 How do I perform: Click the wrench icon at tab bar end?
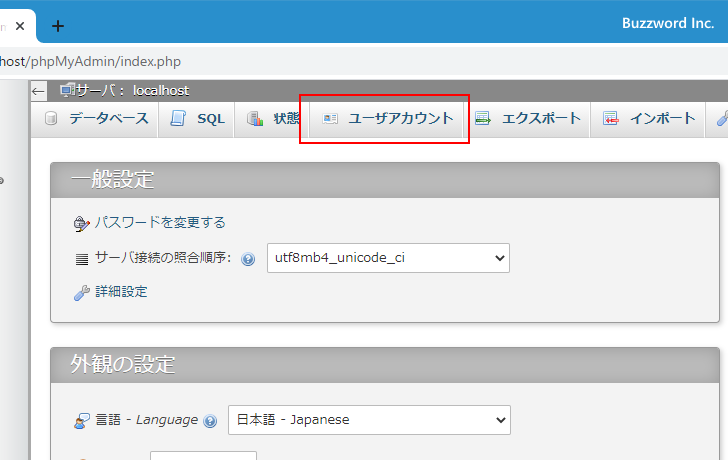722,119
